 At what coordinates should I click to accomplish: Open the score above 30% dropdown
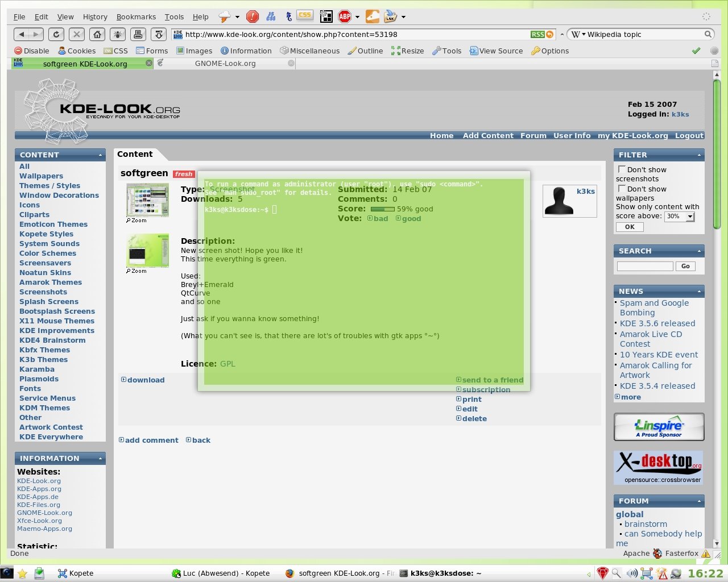[x=680, y=217]
